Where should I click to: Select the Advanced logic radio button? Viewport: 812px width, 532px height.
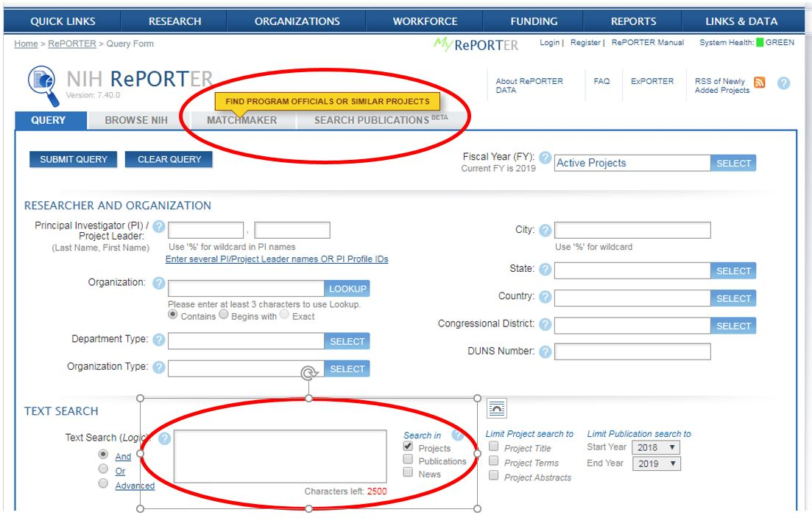[104, 483]
